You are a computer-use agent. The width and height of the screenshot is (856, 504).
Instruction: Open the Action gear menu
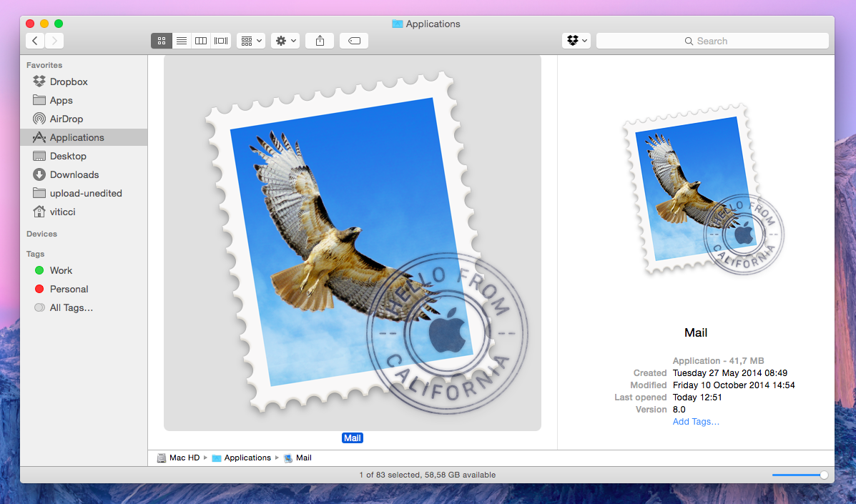click(x=285, y=41)
